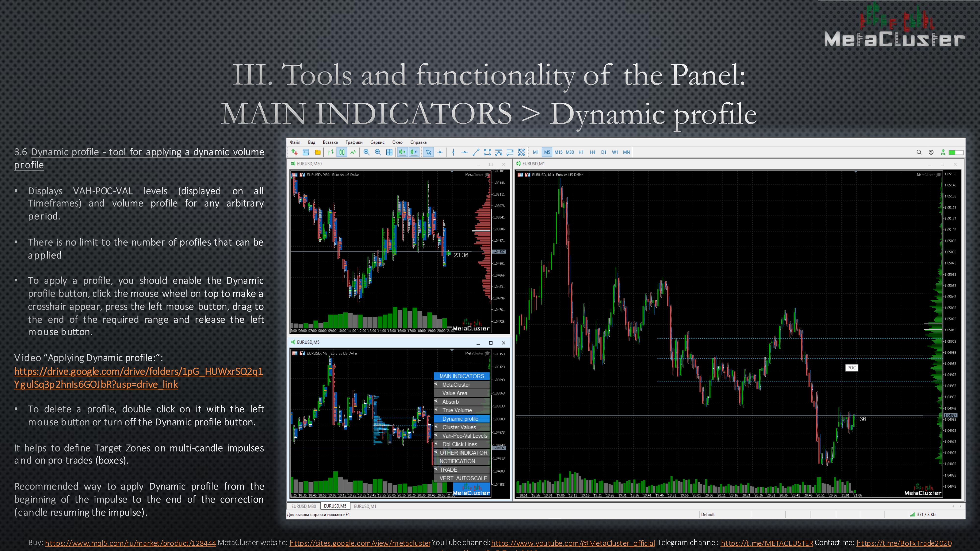Switch to H1 timeframe

[x=581, y=152]
